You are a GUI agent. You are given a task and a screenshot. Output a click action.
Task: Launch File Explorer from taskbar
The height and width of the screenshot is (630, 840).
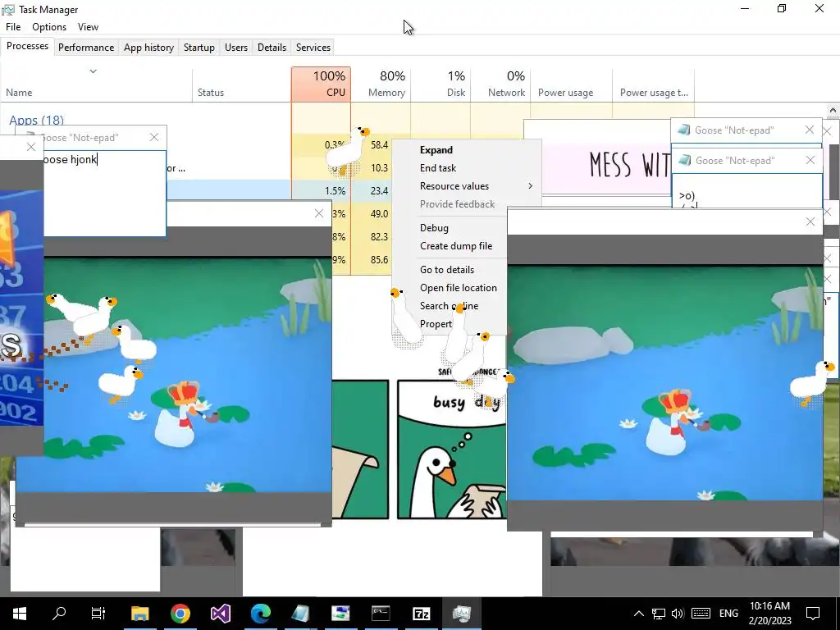click(139, 613)
